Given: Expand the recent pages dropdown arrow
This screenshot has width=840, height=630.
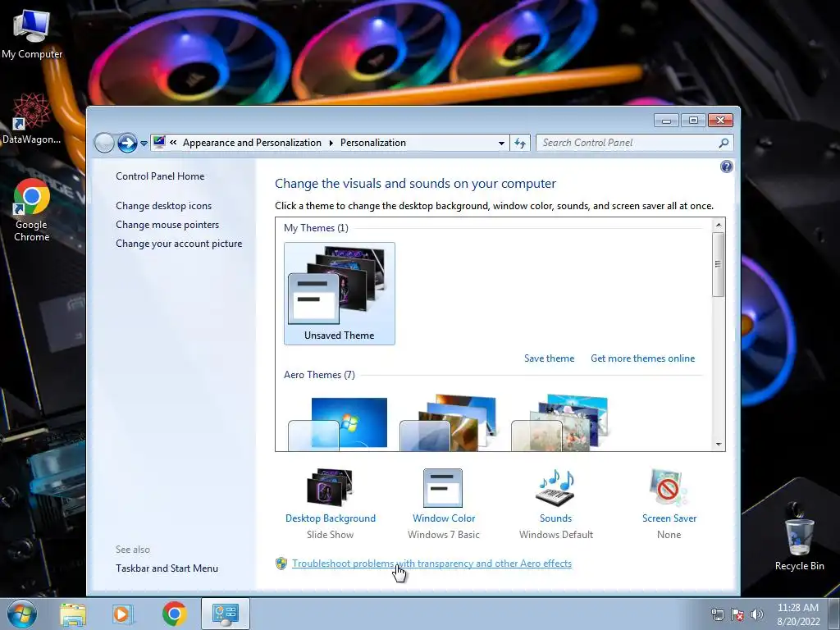Looking at the screenshot, I should (x=144, y=144).
